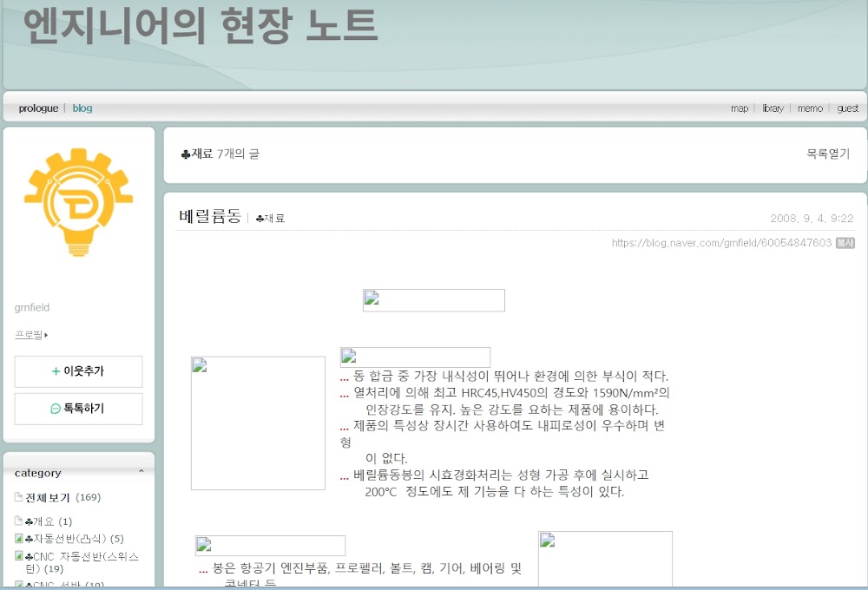868x590 pixels.
Task: Click the page icon beside 전체보기
Action: click(18, 497)
